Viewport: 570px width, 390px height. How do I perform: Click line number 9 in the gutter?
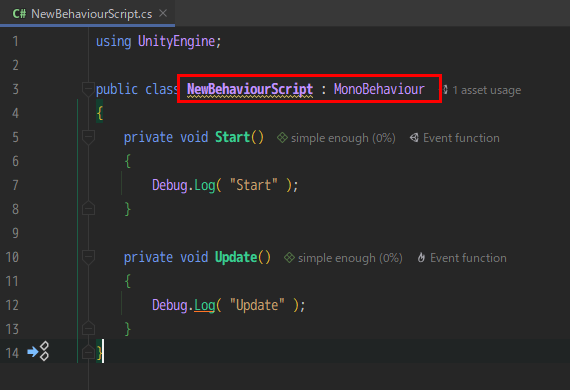pos(15,233)
